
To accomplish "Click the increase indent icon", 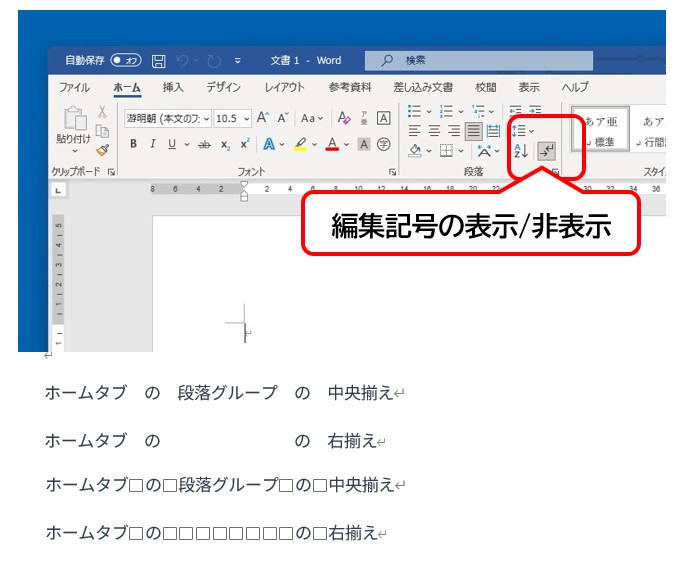I will pos(535,110).
